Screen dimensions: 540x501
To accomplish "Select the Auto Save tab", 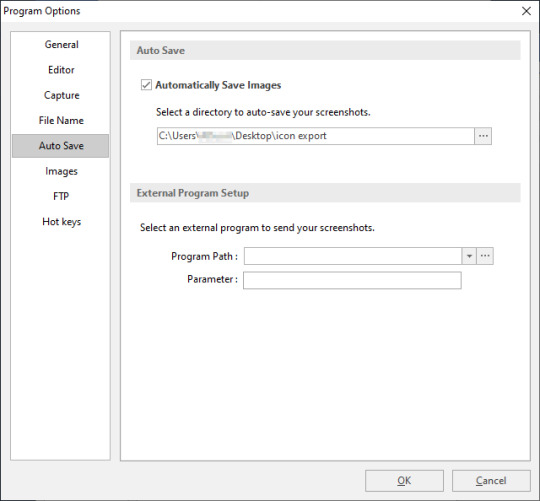I will (x=61, y=146).
